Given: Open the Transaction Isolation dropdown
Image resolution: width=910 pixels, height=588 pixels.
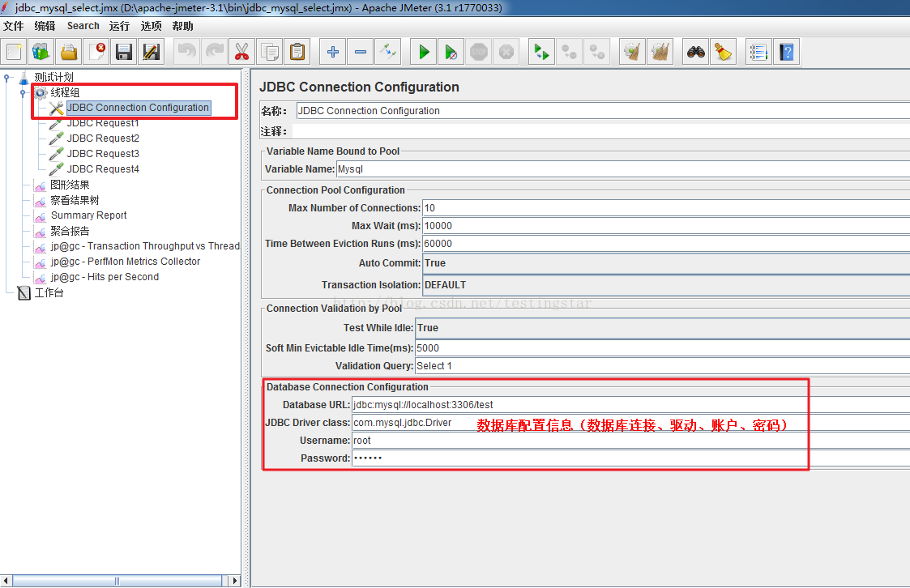Looking at the screenshot, I should [666, 285].
